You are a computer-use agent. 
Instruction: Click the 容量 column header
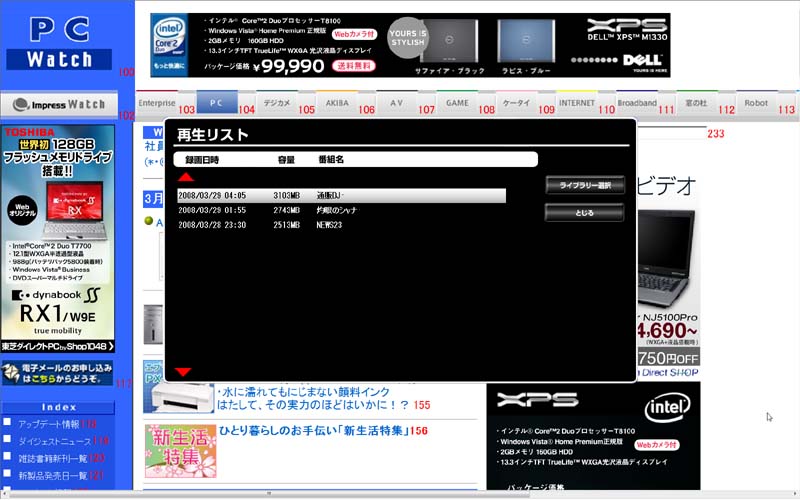[x=286, y=160]
